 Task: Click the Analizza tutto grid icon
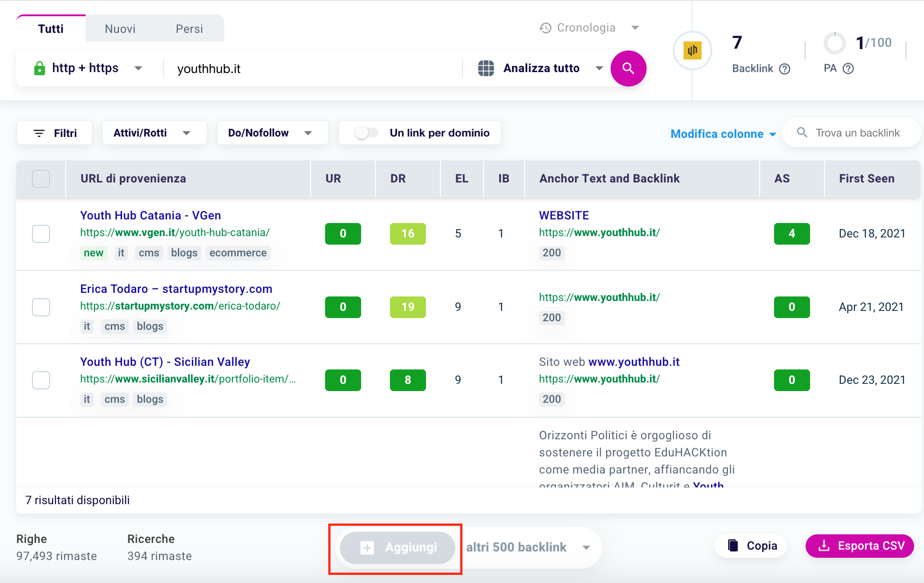pyautogui.click(x=486, y=68)
